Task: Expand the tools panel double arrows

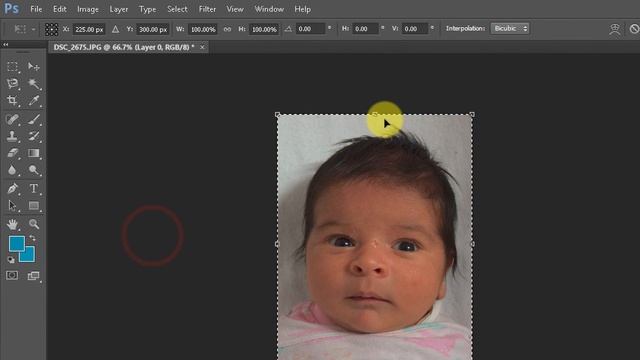Action: pos(6,44)
